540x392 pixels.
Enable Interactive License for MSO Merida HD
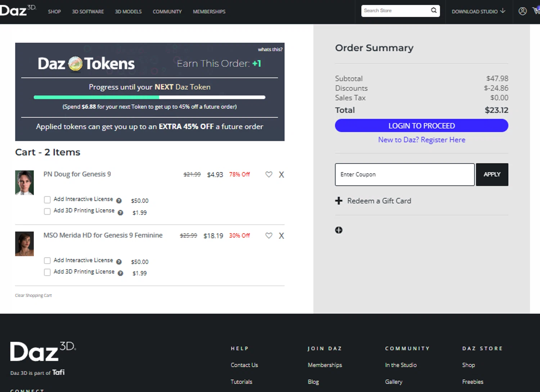(47, 261)
